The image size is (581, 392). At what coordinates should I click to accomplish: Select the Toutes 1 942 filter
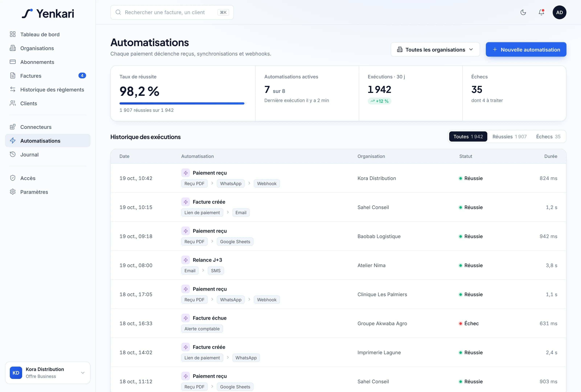(x=468, y=136)
